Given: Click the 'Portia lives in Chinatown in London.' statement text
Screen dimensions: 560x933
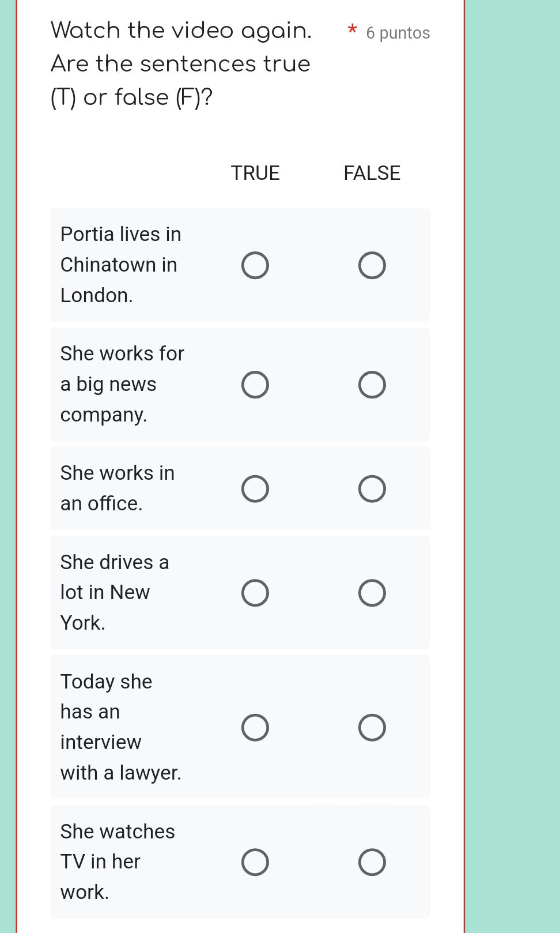Looking at the screenshot, I should [120, 265].
